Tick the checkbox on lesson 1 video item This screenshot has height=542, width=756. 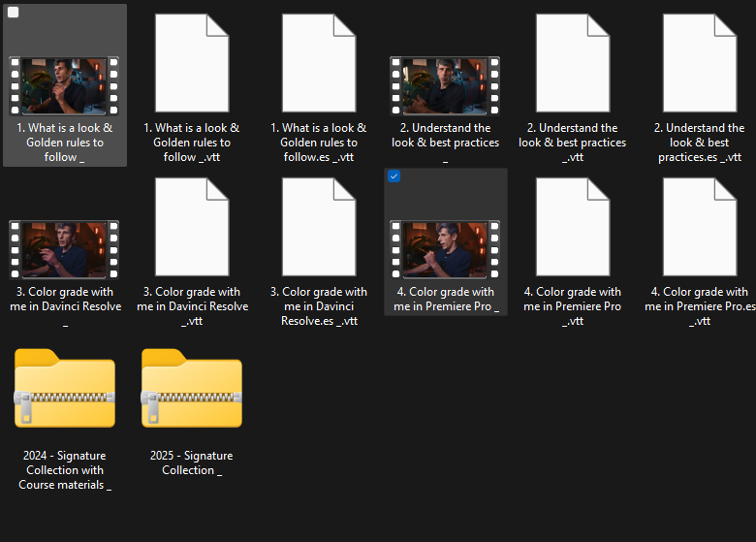[x=14, y=13]
